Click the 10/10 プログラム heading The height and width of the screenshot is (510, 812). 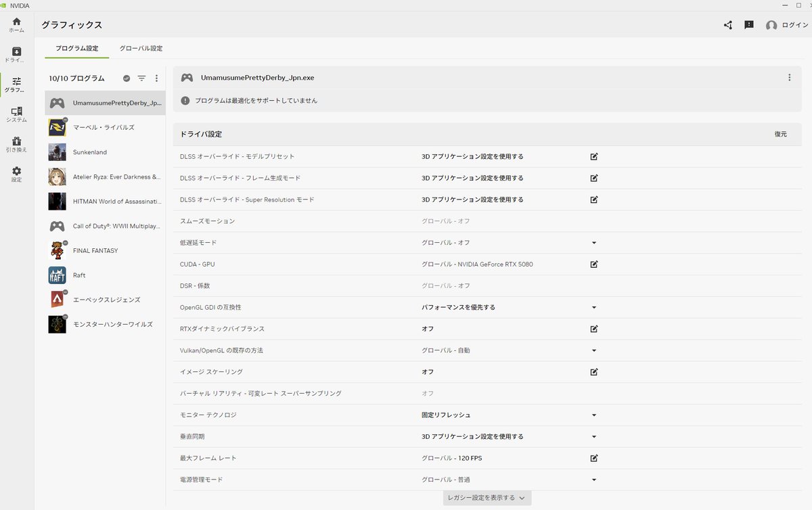click(x=76, y=78)
